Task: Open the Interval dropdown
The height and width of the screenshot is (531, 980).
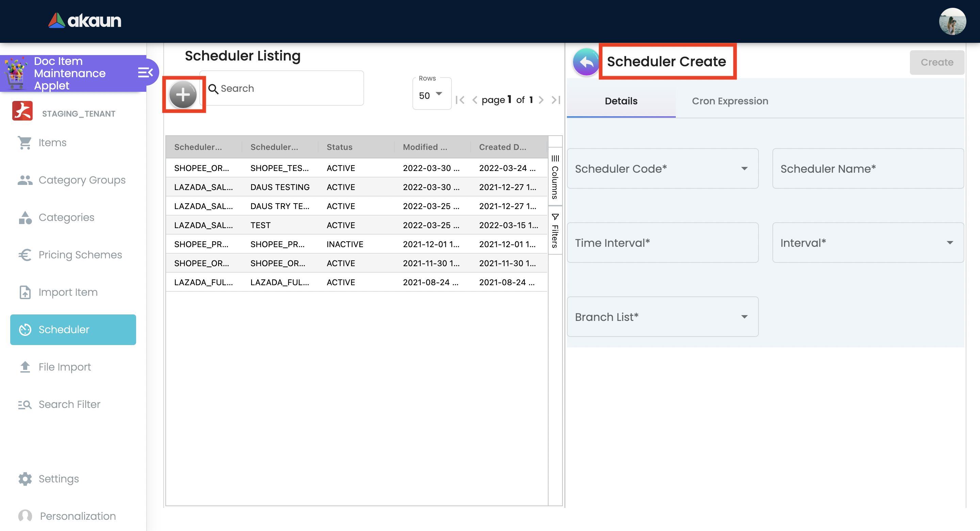Action: (x=868, y=243)
